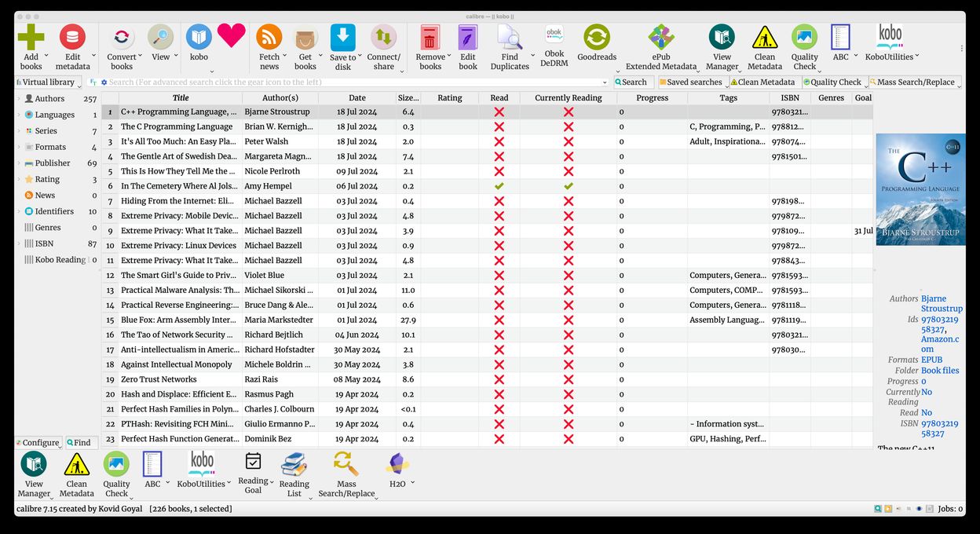Click the Jobs: 0 indicator

(950, 509)
